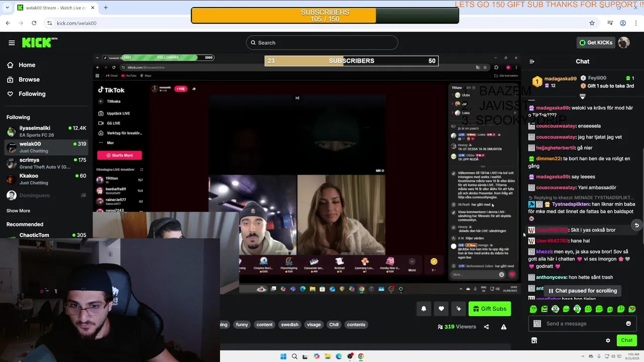The image size is (644, 362).
Task: Reload the browser page
Action: click(x=34, y=23)
